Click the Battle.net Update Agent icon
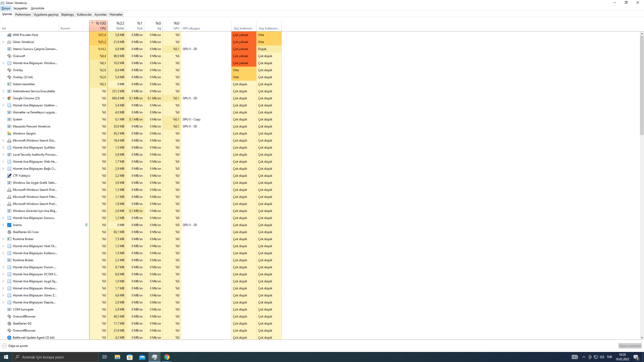 pyautogui.click(x=9, y=338)
